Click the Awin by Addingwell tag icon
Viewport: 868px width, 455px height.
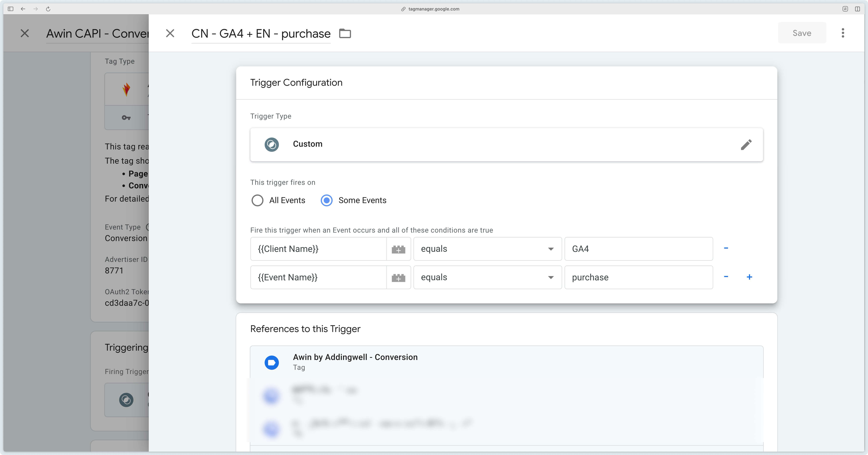[272, 363]
